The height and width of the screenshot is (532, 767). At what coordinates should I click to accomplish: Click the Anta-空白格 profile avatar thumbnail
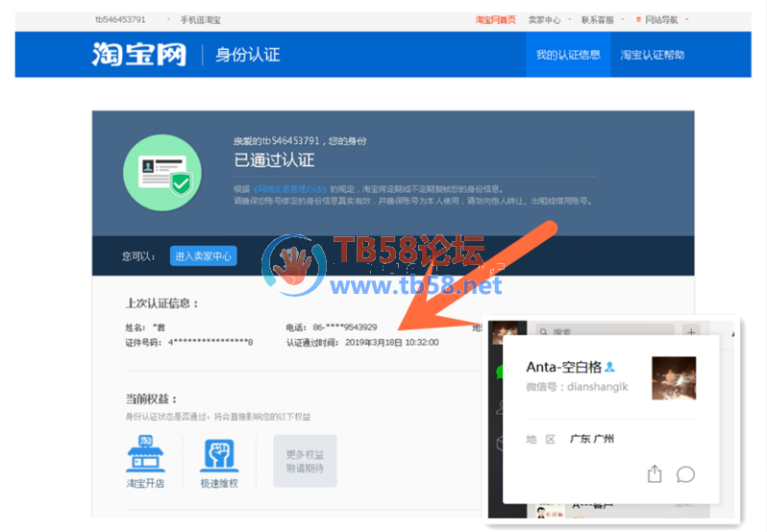[x=673, y=377]
